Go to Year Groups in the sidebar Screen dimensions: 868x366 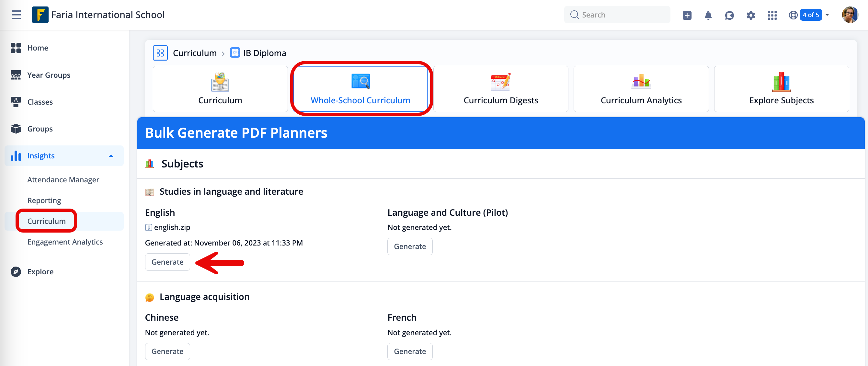tap(49, 75)
